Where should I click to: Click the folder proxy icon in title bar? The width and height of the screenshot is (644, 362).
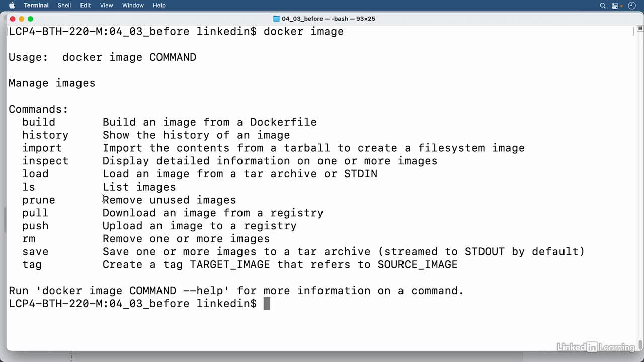276,19
